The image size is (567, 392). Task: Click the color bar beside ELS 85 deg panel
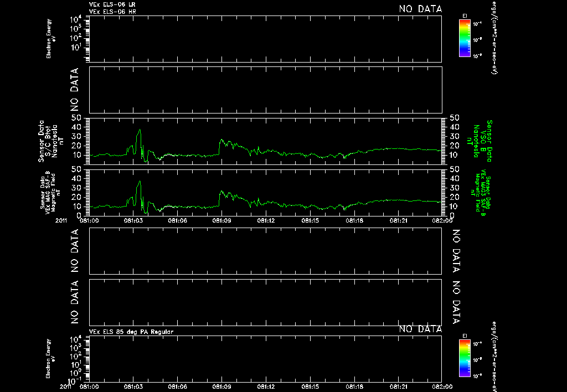coord(465,358)
